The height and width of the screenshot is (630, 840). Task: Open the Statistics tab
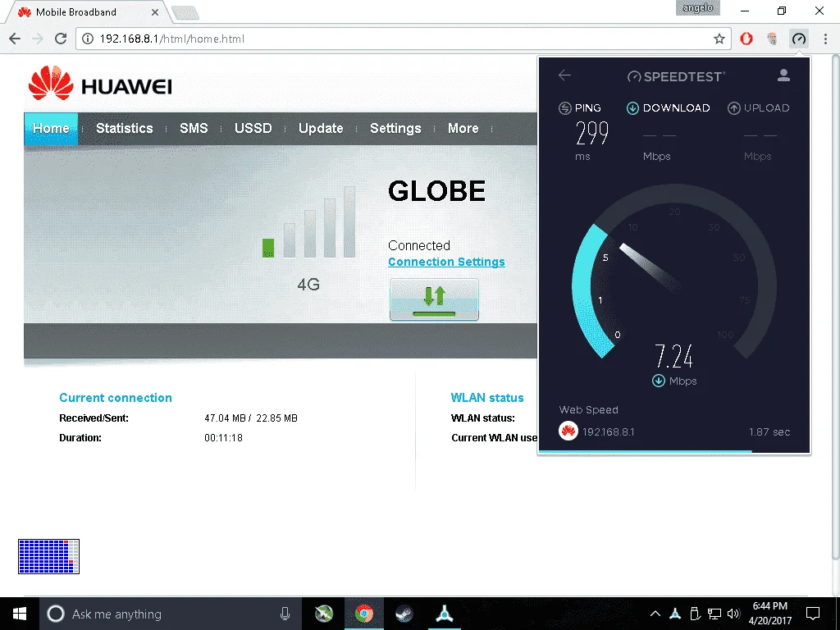[x=125, y=129]
